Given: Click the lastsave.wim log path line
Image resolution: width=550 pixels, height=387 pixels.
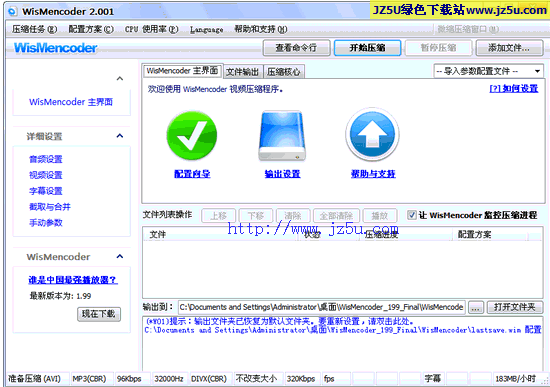Looking at the screenshot, I should [x=343, y=330].
